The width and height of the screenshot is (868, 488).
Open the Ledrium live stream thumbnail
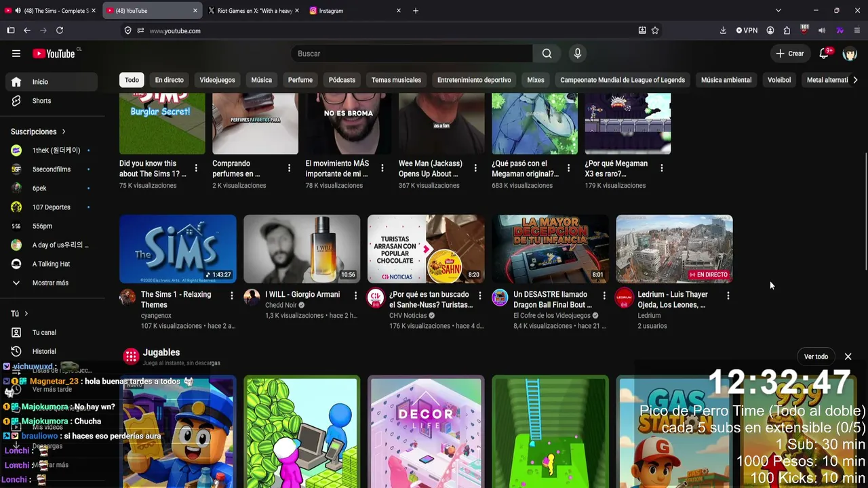[674, 249]
